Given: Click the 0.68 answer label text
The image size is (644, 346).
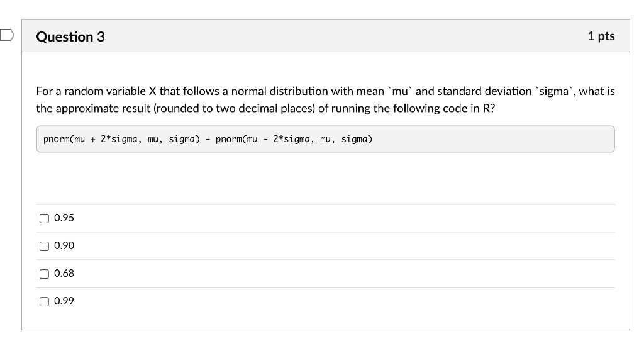Looking at the screenshot, I should point(64,274).
